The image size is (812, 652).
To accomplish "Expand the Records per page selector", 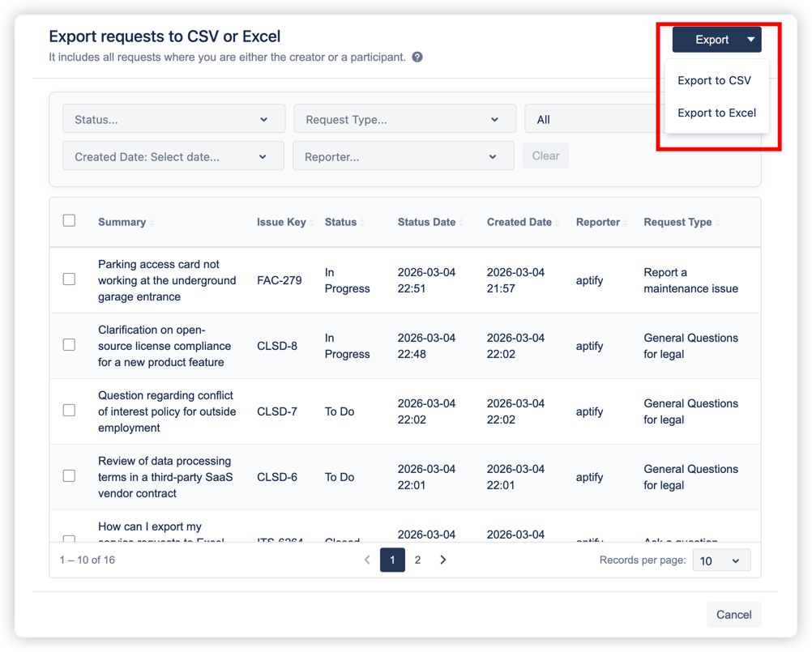I will 720,560.
